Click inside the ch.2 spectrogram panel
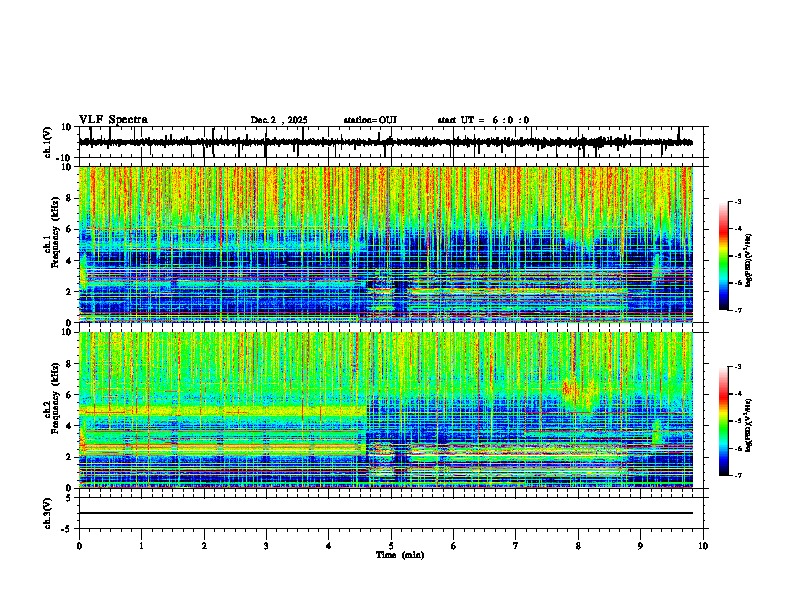Screen dimensions: 792x612 (385, 410)
